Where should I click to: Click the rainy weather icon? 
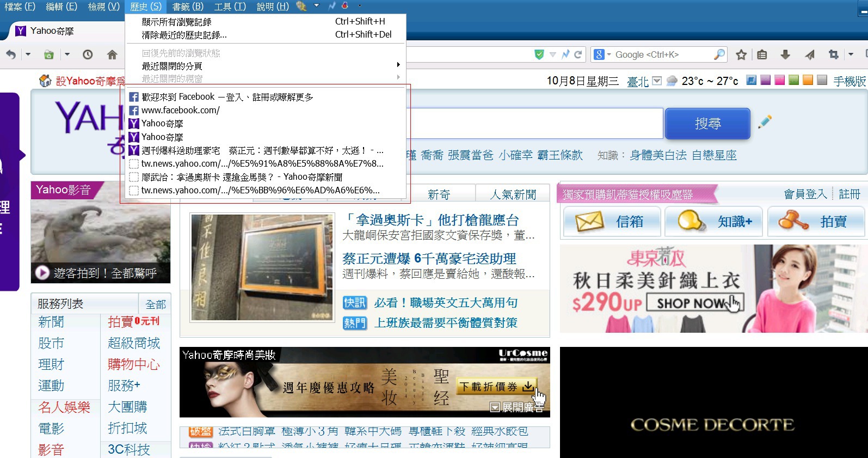(672, 81)
